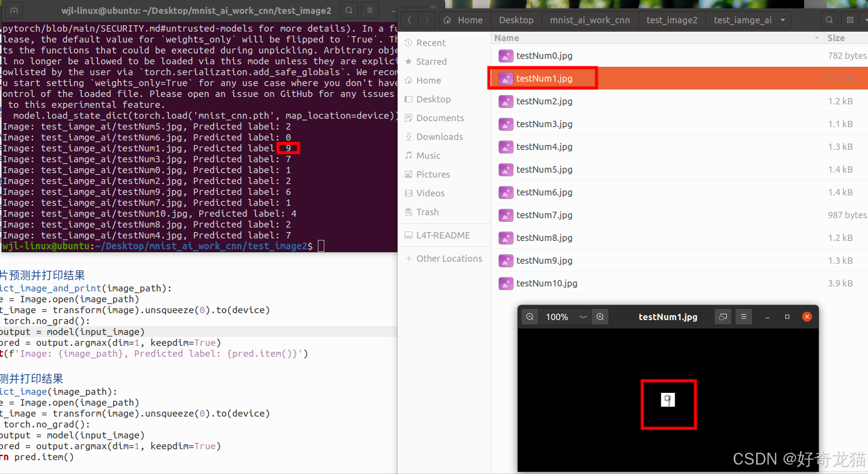
Task: Click mnist_ai_work_cnn breadcrumb
Action: pyautogui.click(x=590, y=20)
